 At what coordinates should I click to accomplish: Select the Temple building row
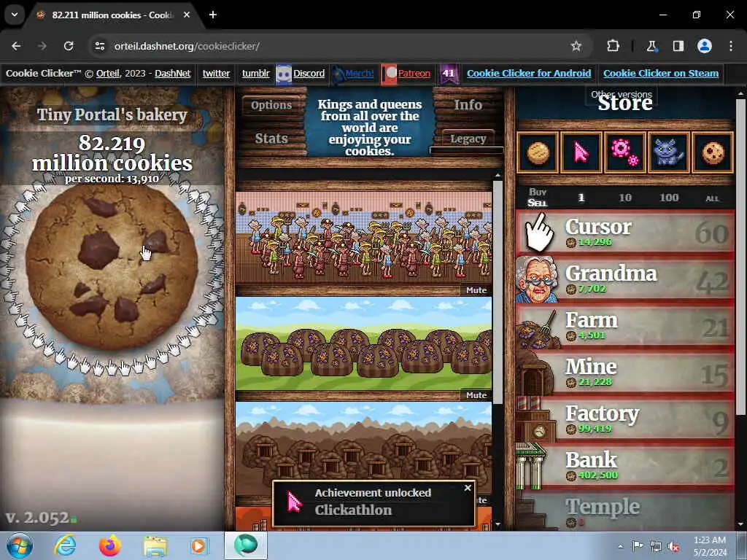coord(625,510)
